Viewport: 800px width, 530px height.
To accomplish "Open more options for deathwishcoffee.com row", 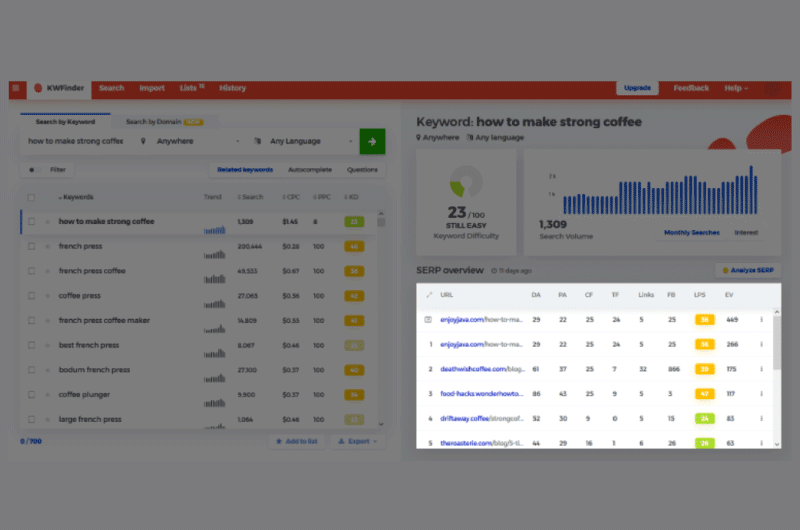I will tap(761, 369).
